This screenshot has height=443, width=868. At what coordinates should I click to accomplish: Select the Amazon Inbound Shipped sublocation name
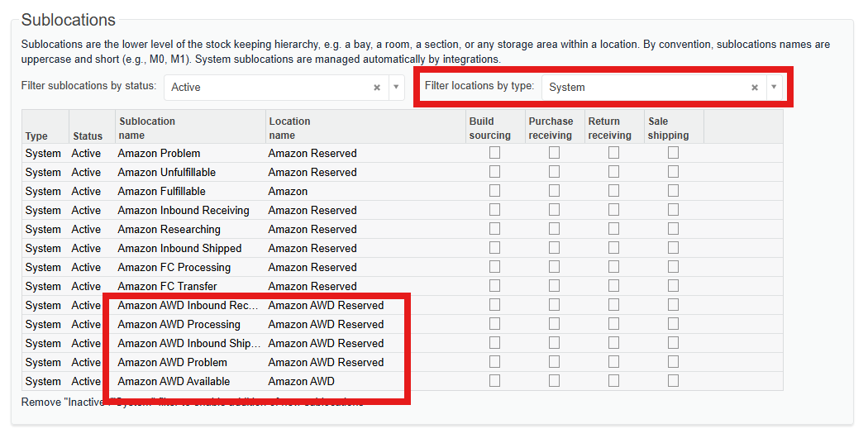coord(179,248)
